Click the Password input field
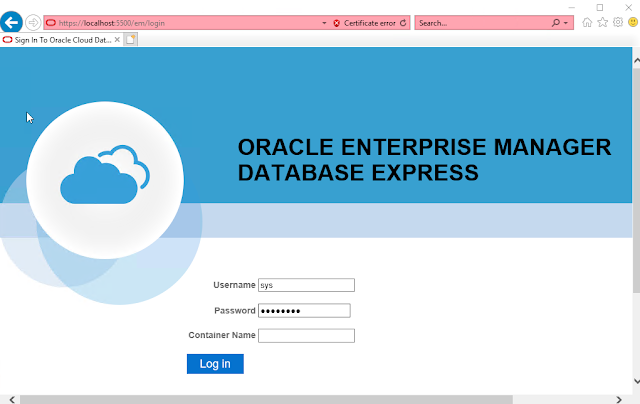The width and height of the screenshot is (640, 404). (x=304, y=311)
